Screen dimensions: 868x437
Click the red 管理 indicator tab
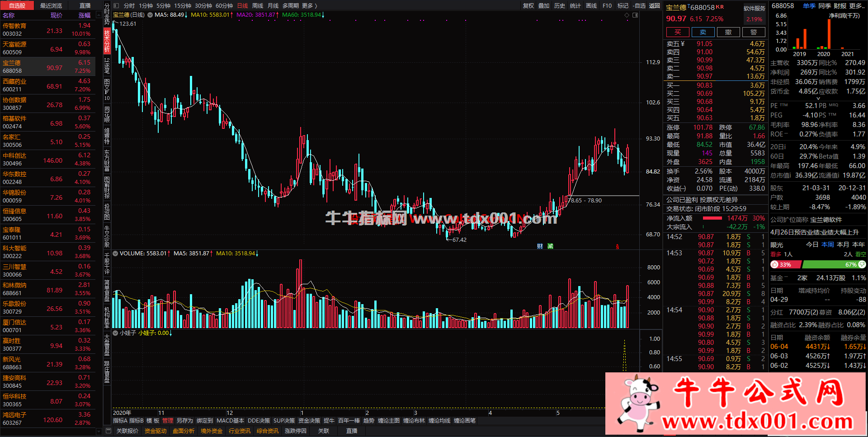168,421
